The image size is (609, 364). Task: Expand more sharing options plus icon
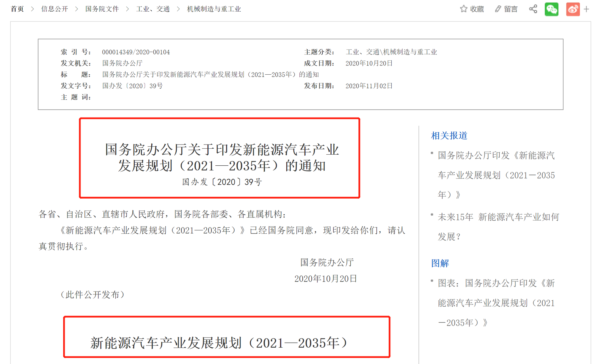586,9
